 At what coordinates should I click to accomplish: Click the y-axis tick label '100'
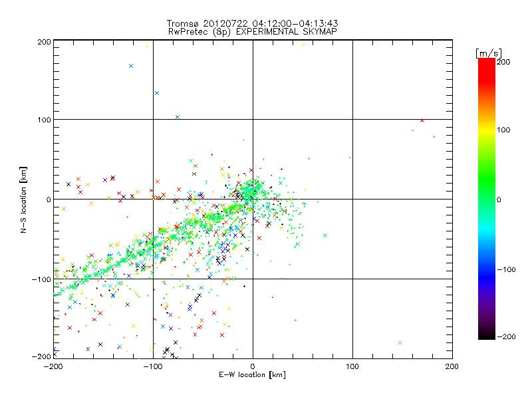click(44, 120)
